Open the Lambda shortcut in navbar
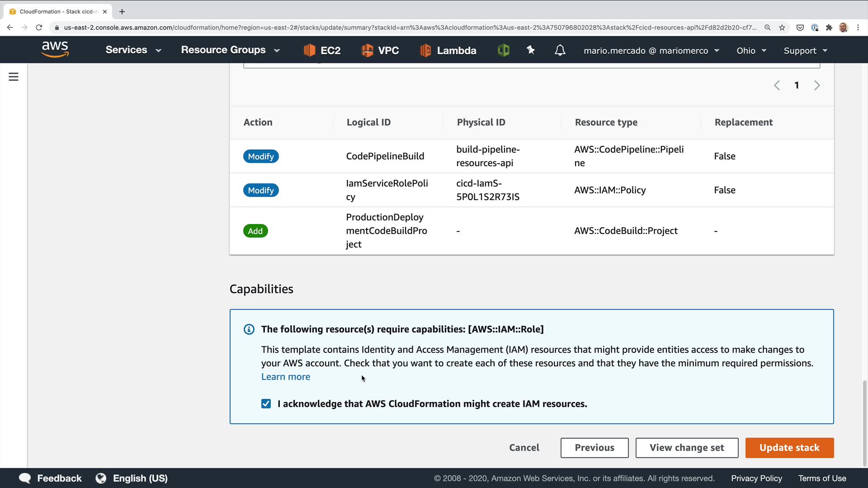Screen dimensions: 868x488 point(448,50)
